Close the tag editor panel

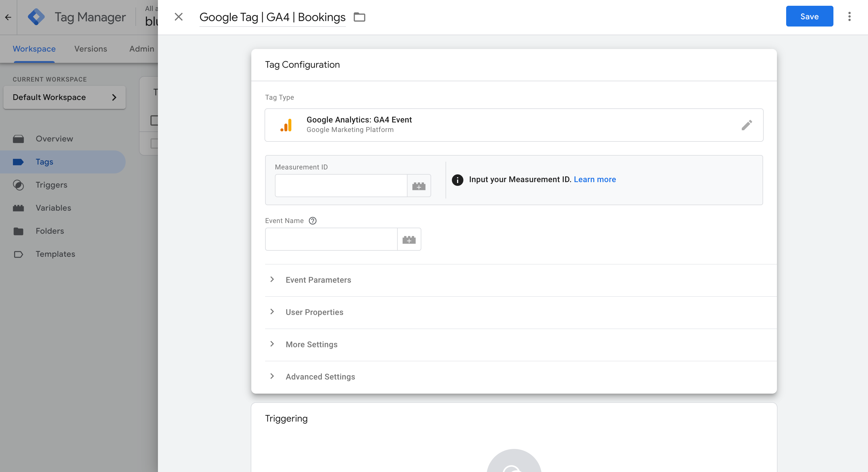click(179, 17)
